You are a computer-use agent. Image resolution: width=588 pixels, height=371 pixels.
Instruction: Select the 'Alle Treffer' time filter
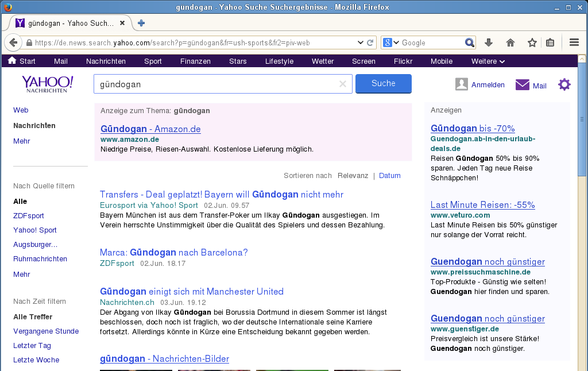pyautogui.click(x=33, y=317)
